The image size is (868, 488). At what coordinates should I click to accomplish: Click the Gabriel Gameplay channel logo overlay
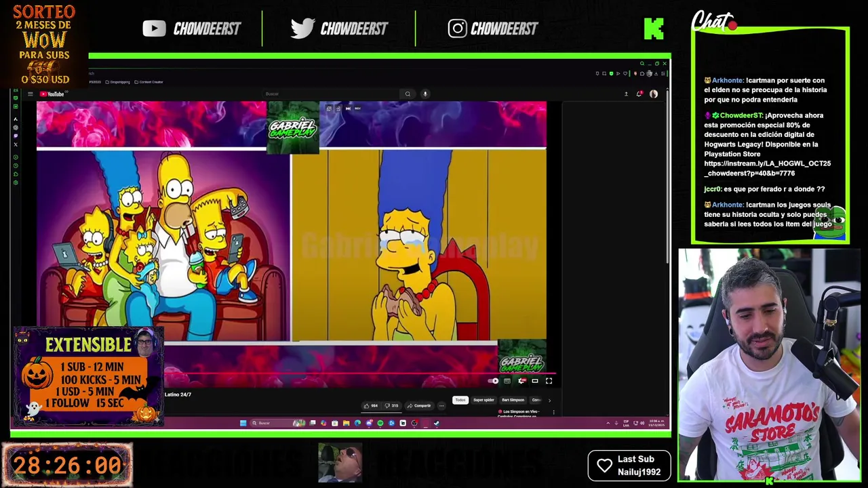coord(292,128)
